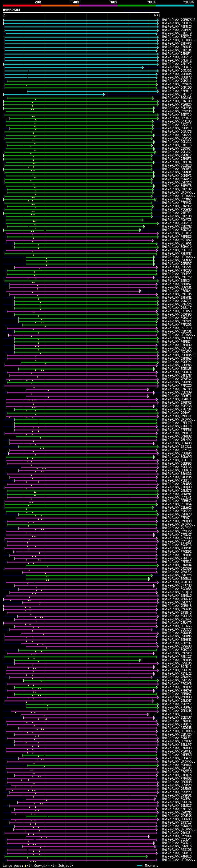Screen dimensions: 197x868
Task: Select the UniRef100_A4PBE6 label
Action: tap(177, 856)
